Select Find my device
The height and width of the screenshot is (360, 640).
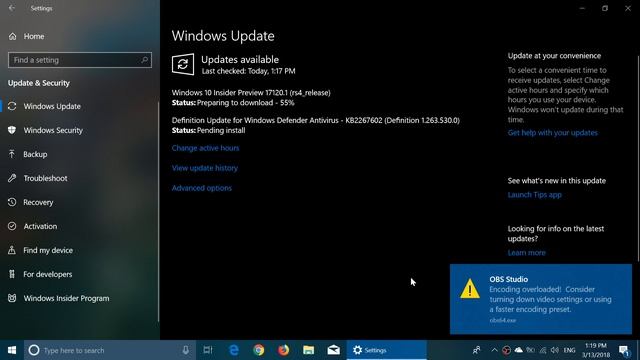coord(80,250)
